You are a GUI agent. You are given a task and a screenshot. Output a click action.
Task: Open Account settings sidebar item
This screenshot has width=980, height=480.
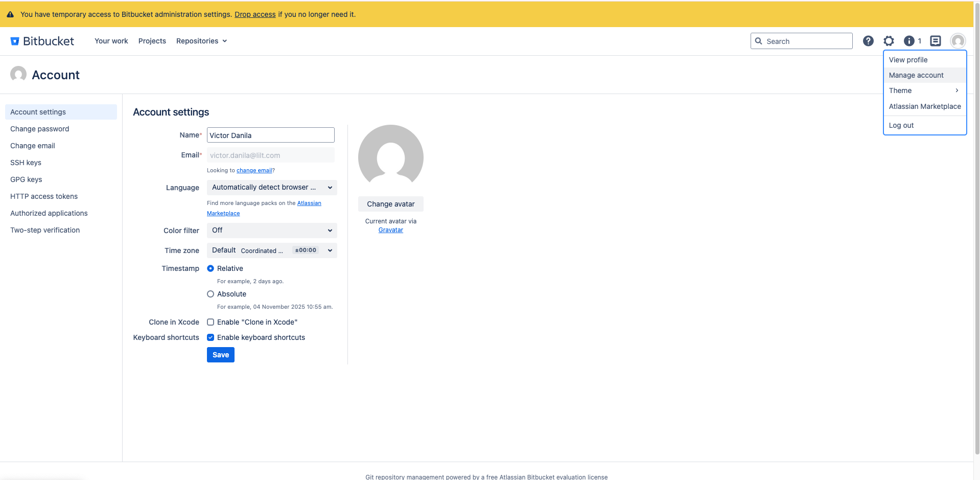[x=61, y=112]
